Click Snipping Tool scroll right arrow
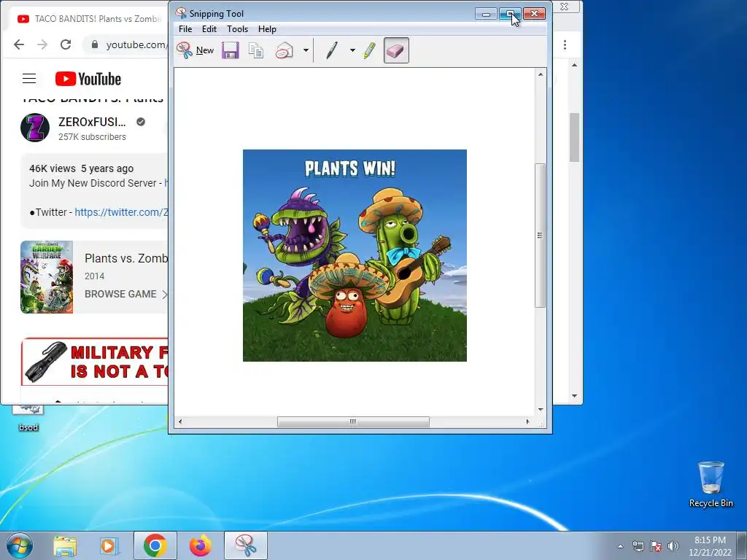 pyautogui.click(x=527, y=421)
